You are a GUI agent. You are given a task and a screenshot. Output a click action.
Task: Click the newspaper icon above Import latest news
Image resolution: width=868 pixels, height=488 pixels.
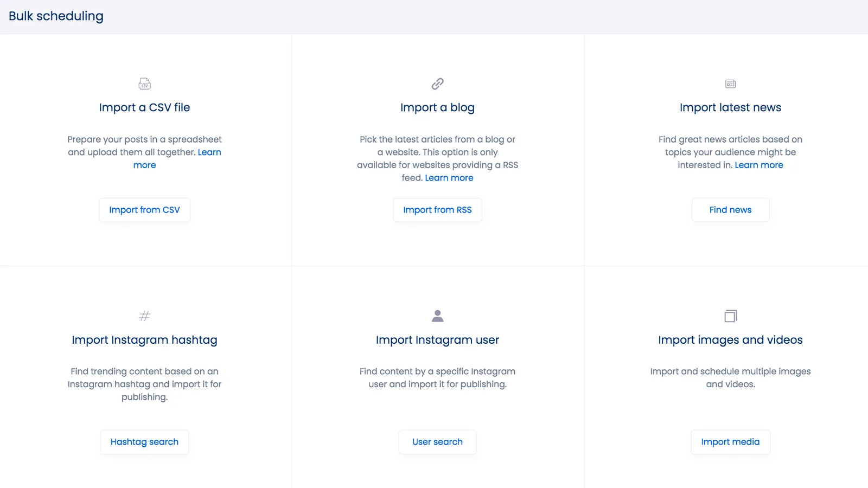click(x=730, y=84)
